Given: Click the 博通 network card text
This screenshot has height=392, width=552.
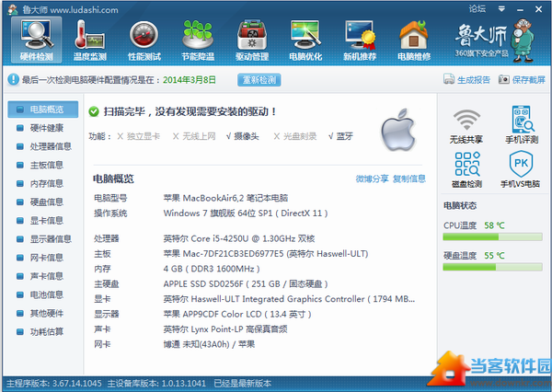Looking at the screenshot, I should 209,344.
